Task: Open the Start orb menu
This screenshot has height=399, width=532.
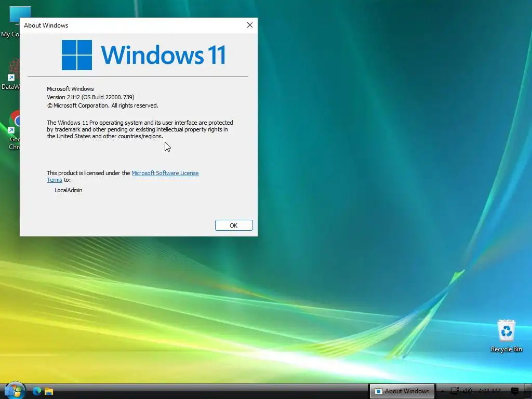Action: [15, 391]
